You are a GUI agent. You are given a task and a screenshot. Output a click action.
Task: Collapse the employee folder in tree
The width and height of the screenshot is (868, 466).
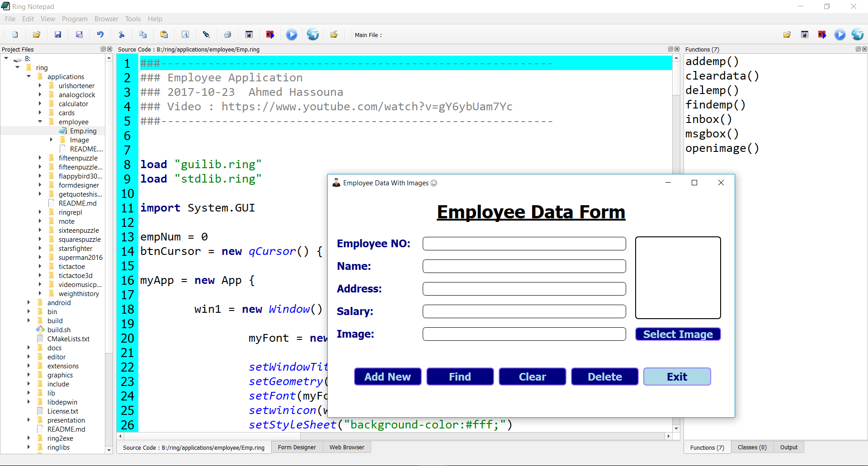(40, 122)
